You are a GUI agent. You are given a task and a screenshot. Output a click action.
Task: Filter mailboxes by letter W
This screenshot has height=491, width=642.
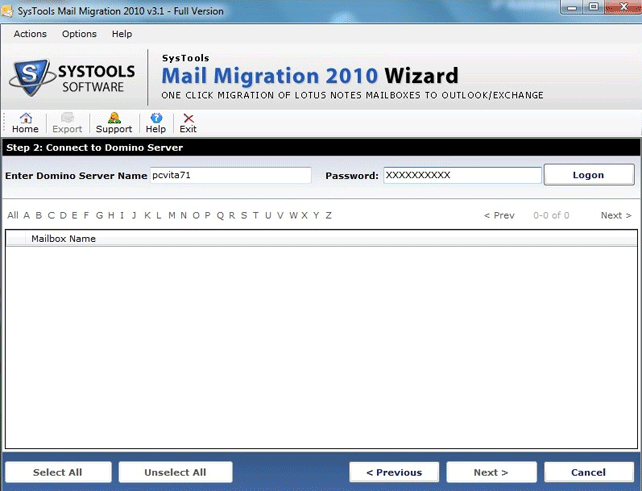click(293, 215)
